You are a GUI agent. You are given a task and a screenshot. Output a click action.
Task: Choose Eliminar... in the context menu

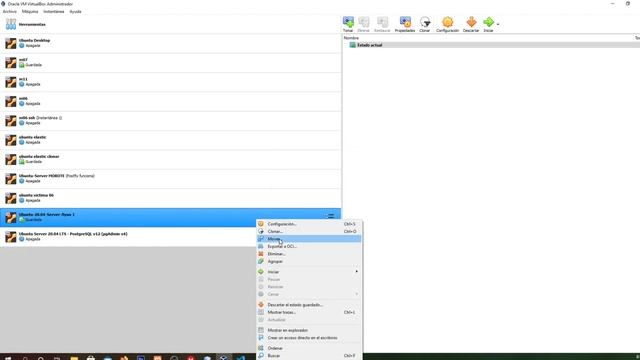pyautogui.click(x=309, y=254)
